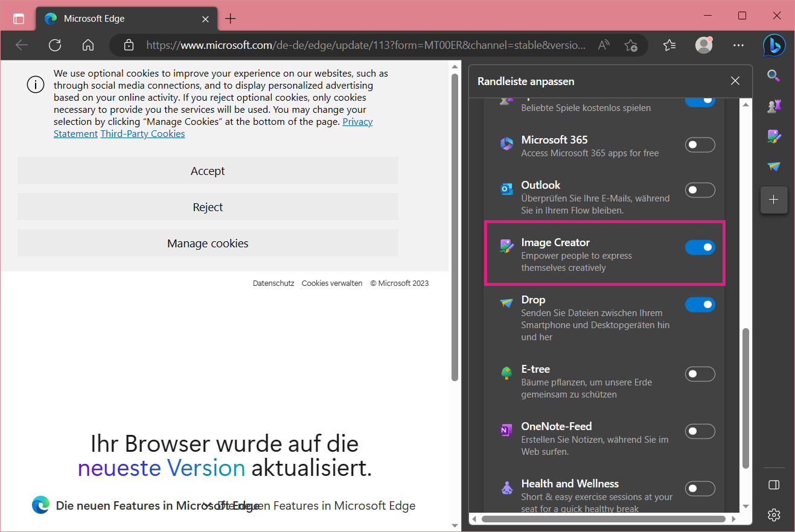Open the Favorites list
795x532 pixels.
tap(669, 45)
